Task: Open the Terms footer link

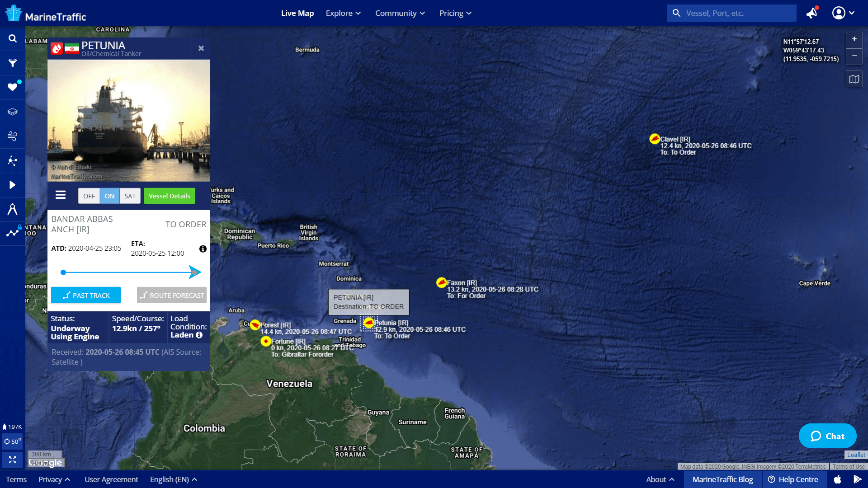Action: pos(16,479)
